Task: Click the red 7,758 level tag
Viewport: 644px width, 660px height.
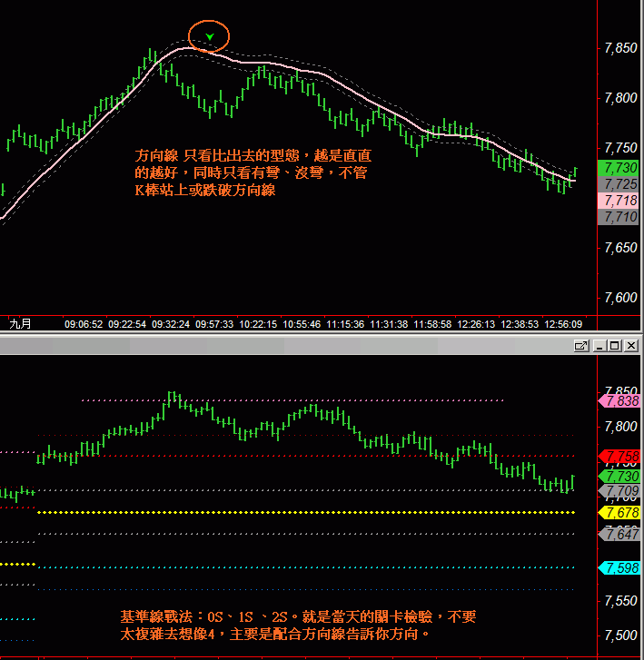Action: pyautogui.click(x=619, y=456)
